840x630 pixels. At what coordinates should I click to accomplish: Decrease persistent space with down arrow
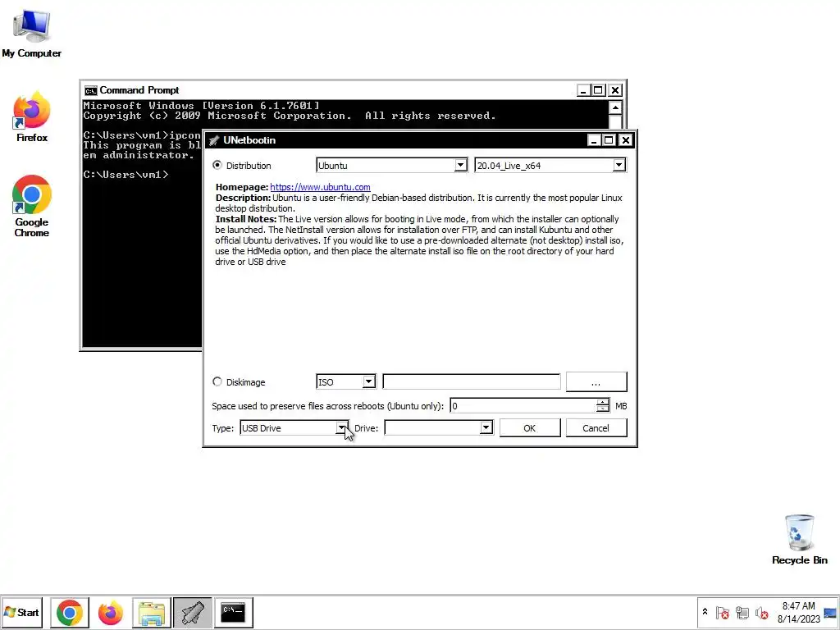click(x=603, y=409)
